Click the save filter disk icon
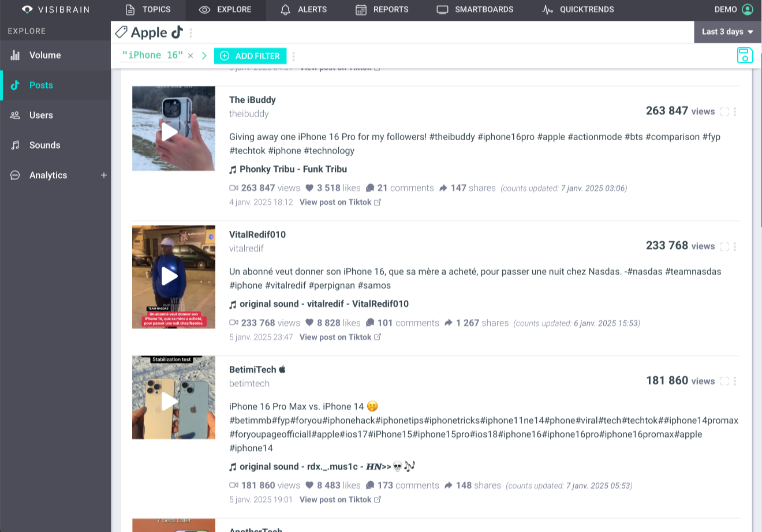This screenshot has width=762, height=532. tap(745, 55)
